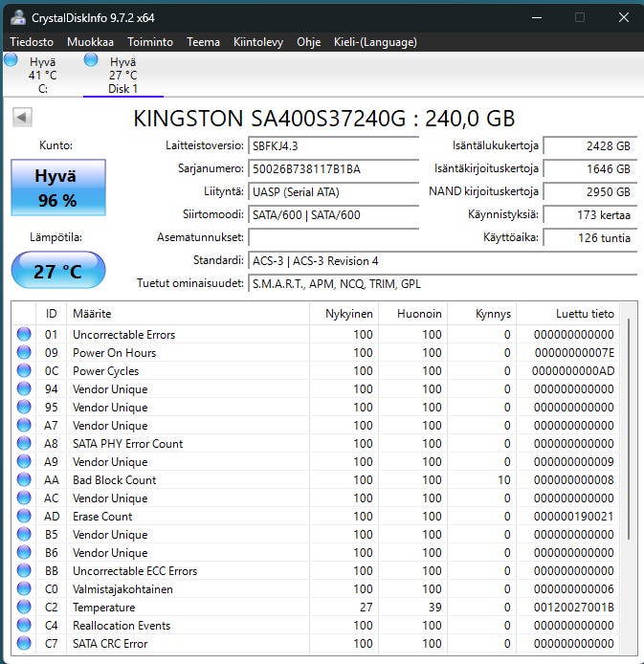
Task: Click status orb of the row with ID 94
Action: click(x=24, y=388)
